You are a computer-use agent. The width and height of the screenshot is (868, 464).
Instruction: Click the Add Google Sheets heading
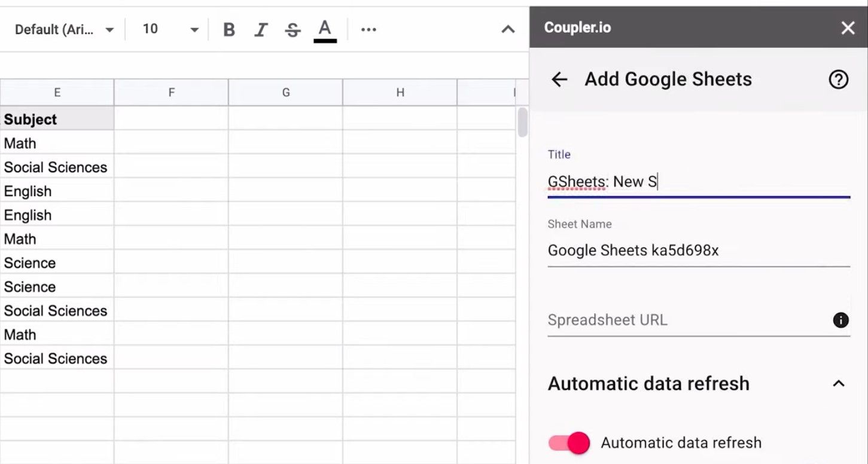point(668,79)
